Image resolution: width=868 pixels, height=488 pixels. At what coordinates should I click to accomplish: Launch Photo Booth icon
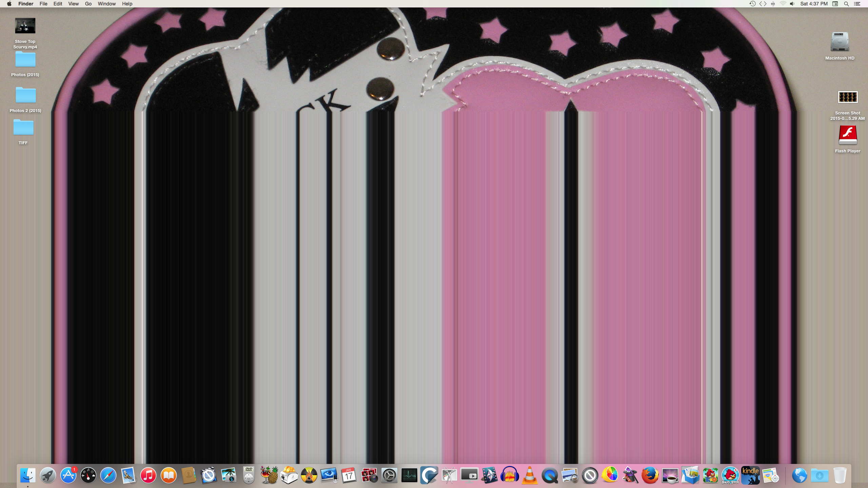370,475
